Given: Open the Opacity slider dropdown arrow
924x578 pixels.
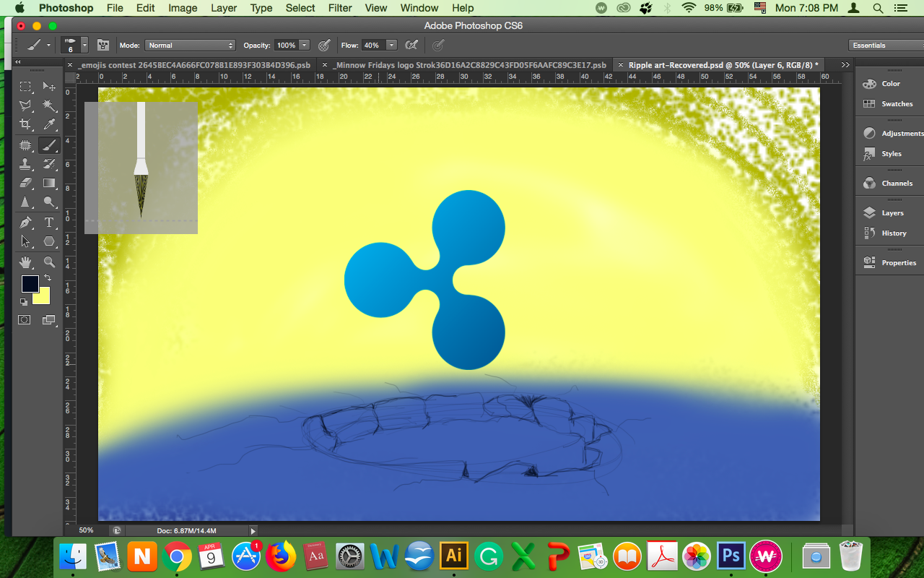Looking at the screenshot, I should [305, 45].
